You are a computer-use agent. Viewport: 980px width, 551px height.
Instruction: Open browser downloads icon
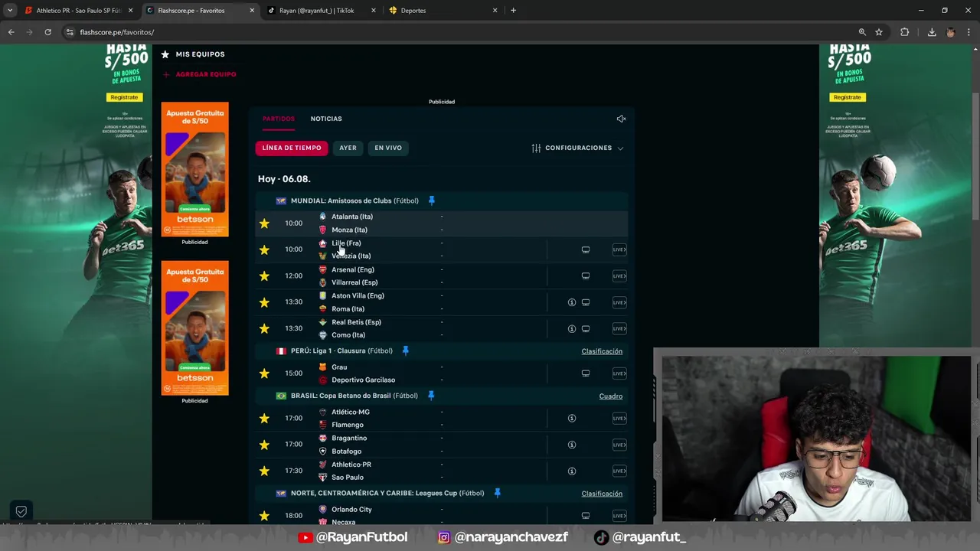932,32
